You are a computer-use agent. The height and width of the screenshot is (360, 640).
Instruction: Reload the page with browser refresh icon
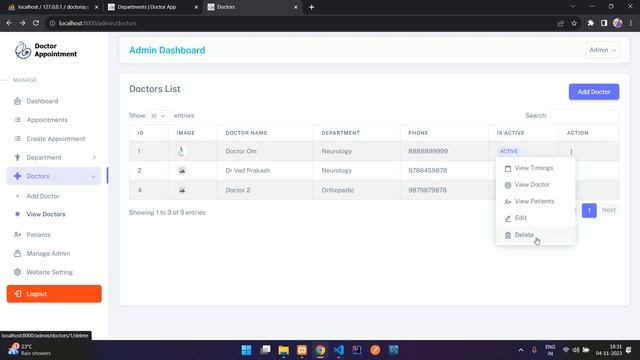click(36, 23)
